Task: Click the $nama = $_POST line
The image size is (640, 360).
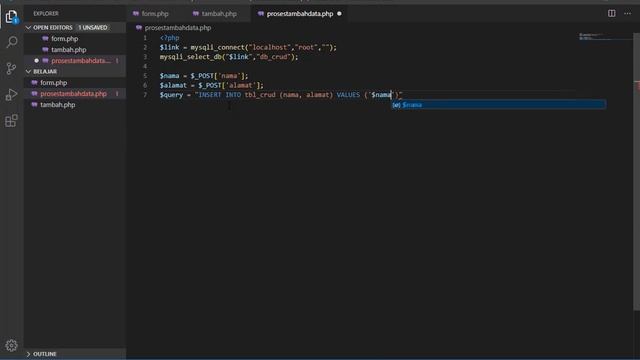Action: pyautogui.click(x=204, y=76)
